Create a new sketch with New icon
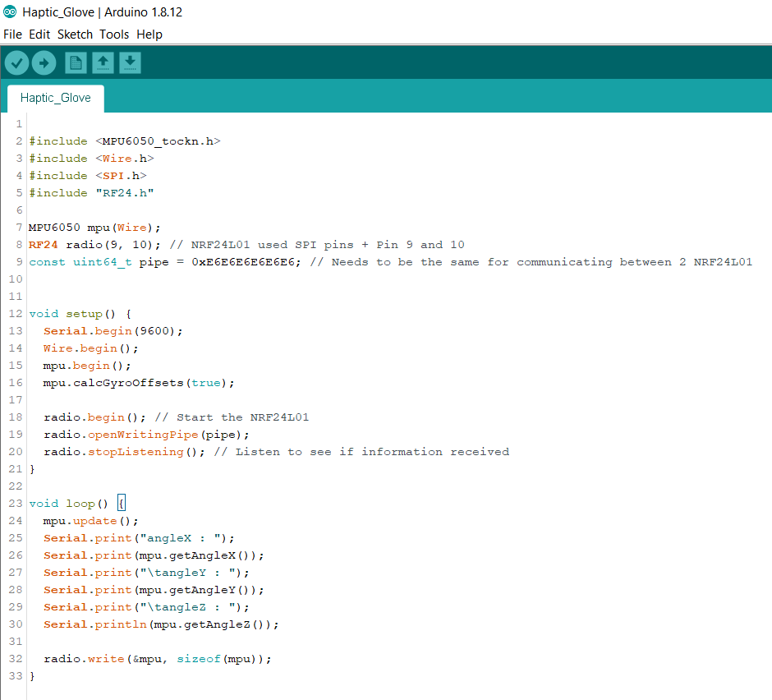 (76, 63)
